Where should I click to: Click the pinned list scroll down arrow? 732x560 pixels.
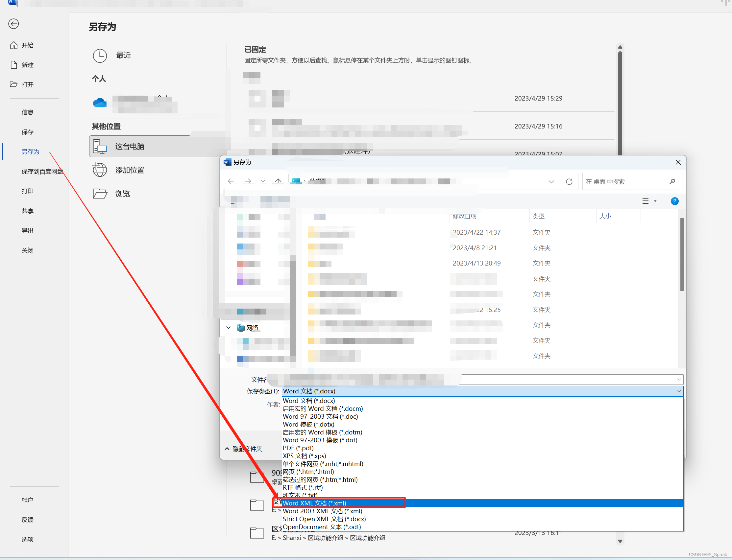tap(620, 541)
